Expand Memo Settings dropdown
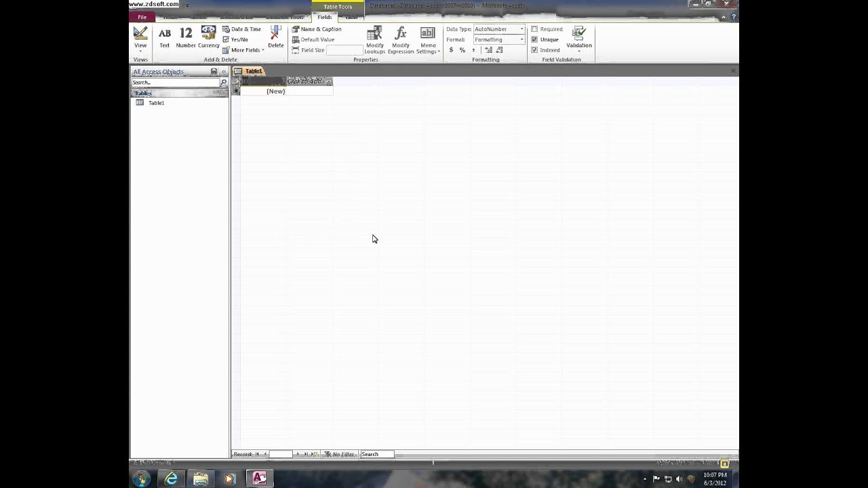 point(428,41)
